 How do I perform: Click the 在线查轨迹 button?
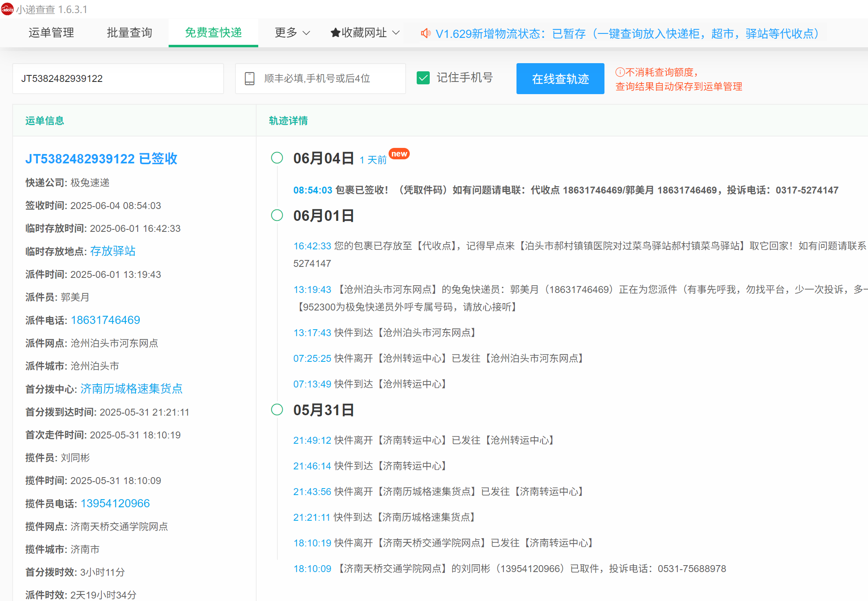(x=560, y=78)
